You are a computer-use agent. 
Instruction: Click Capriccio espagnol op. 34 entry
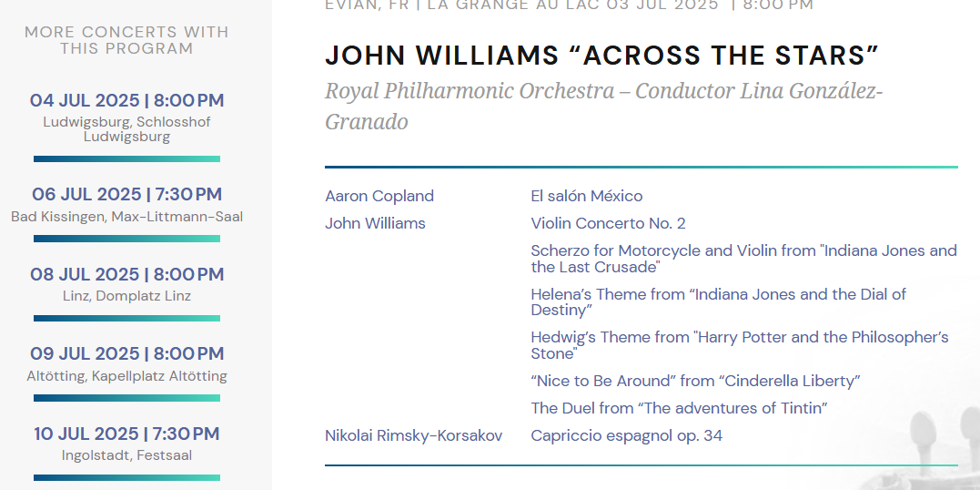pyautogui.click(x=627, y=435)
